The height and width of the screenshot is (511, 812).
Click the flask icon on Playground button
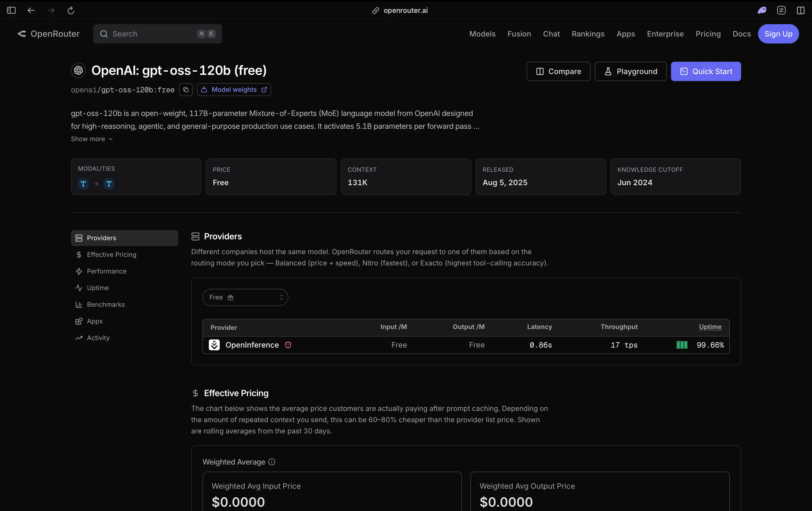coord(608,71)
